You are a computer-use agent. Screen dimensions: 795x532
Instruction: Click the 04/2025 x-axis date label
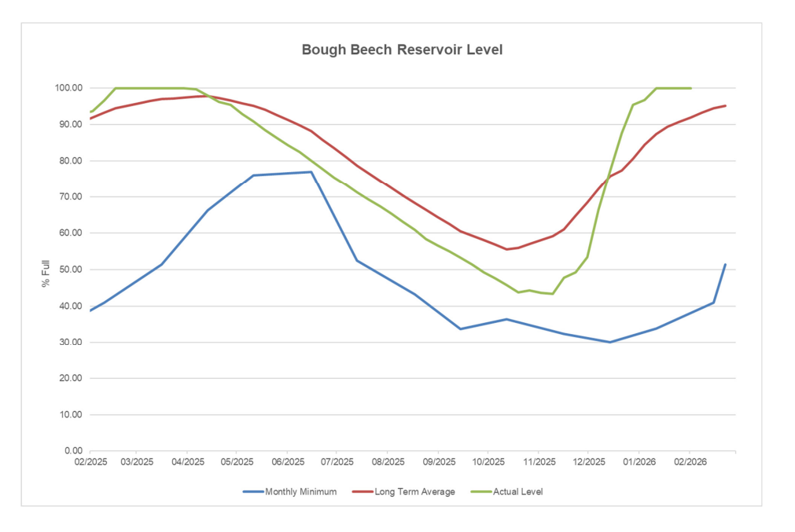(x=187, y=462)
